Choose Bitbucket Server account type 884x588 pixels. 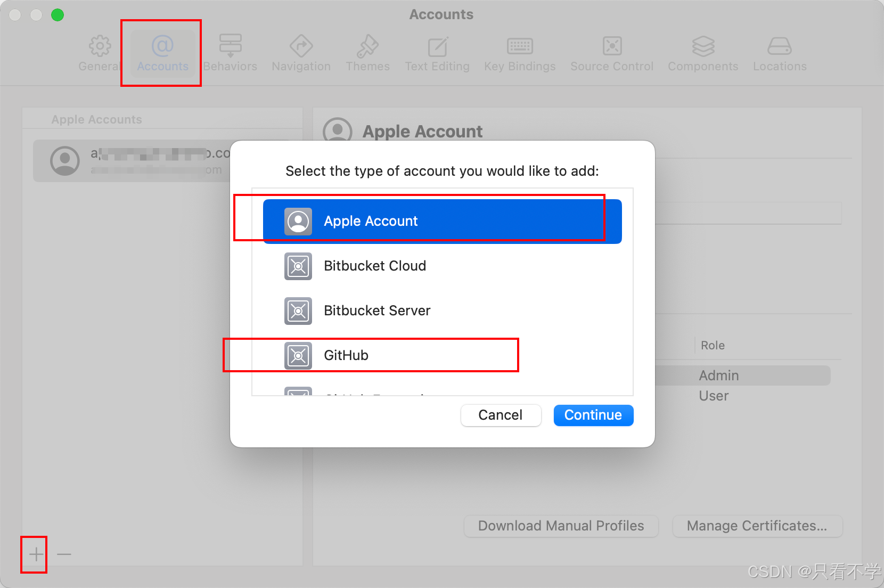pos(443,311)
